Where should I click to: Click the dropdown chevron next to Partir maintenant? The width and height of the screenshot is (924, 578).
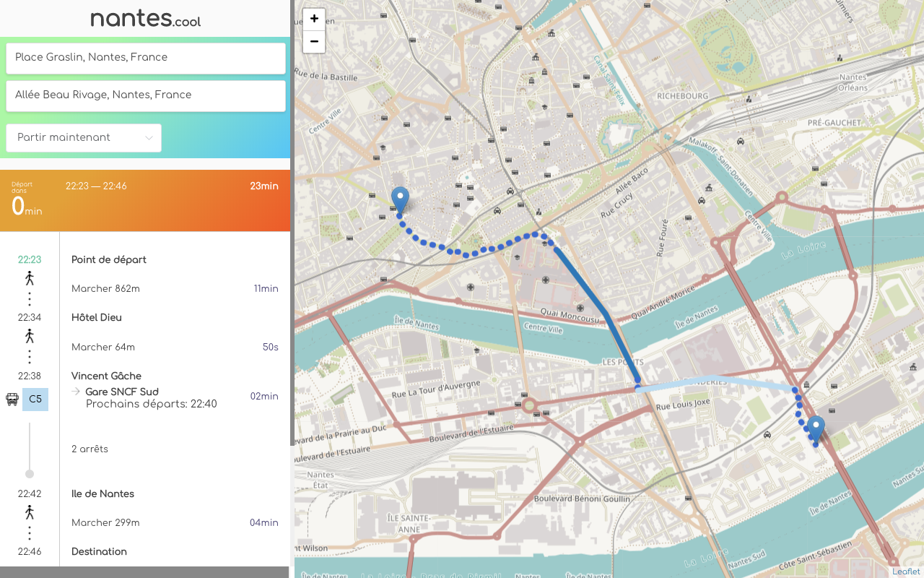(149, 138)
